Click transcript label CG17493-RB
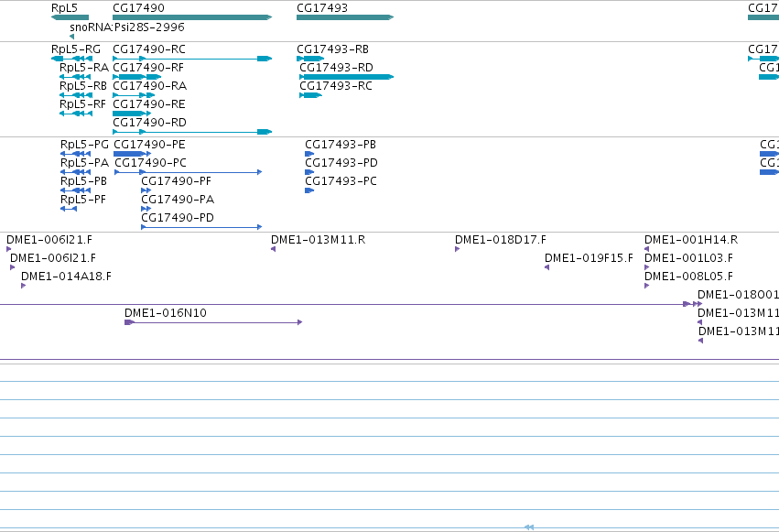779x532 pixels. click(333, 49)
